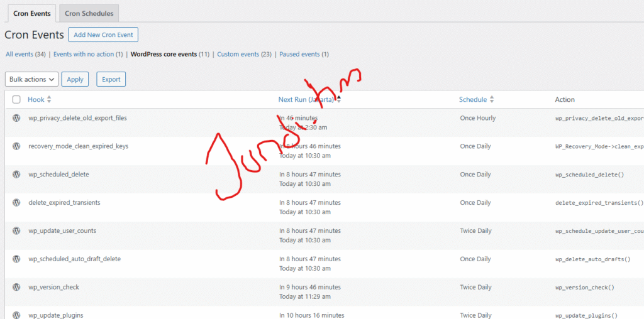Click the wp_version_check hook name
Screen dimensions: 644x319
(54, 288)
